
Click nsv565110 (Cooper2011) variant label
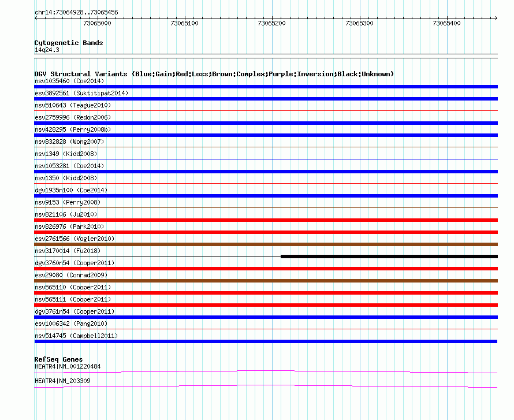[73, 287]
